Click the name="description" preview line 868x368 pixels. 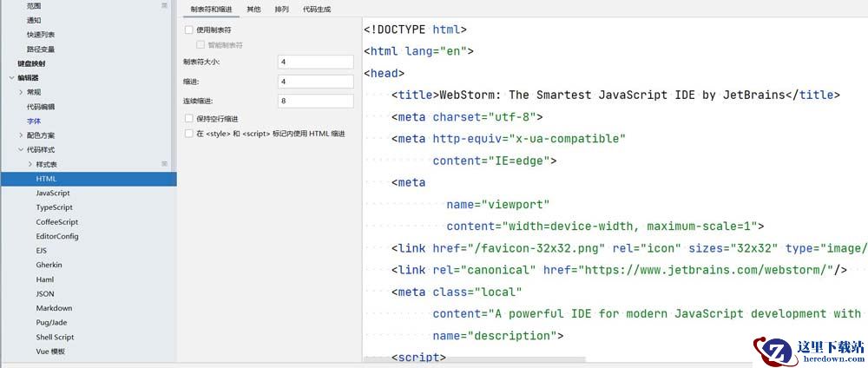click(497, 335)
